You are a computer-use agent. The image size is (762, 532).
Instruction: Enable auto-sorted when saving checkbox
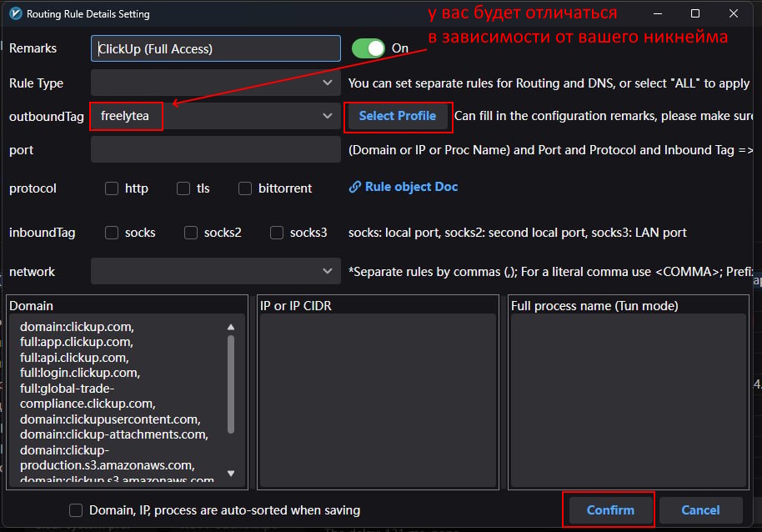click(x=76, y=510)
